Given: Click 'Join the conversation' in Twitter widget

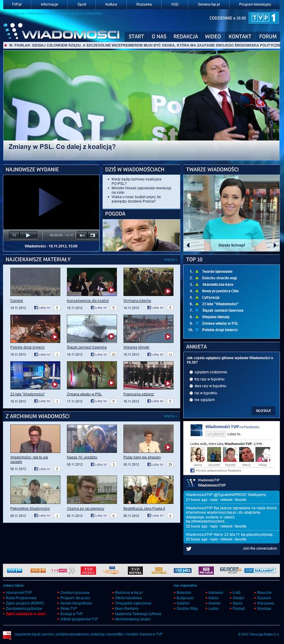Looking at the screenshot, I should pos(260,548).
